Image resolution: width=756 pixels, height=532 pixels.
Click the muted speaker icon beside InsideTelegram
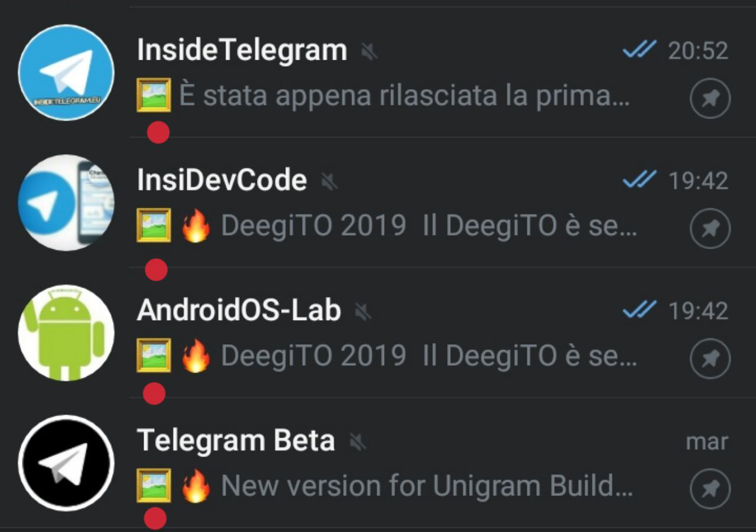370,52
